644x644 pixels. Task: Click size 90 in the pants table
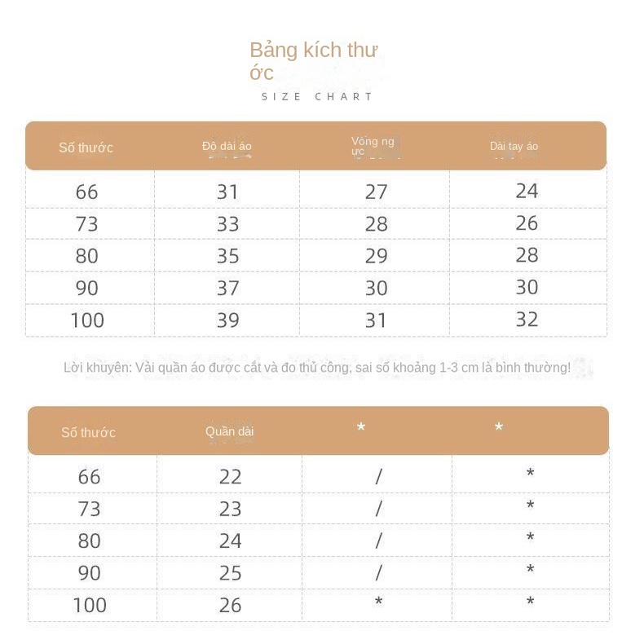pos(89,573)
